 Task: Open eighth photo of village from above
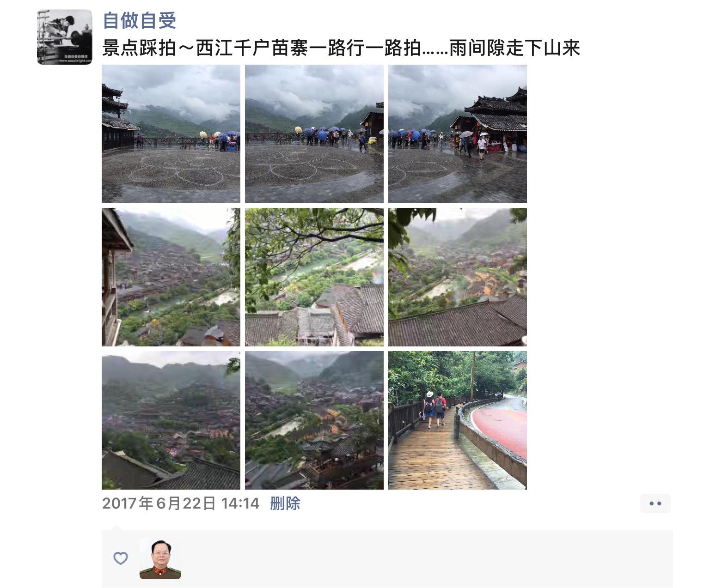[x=314, y=420]
